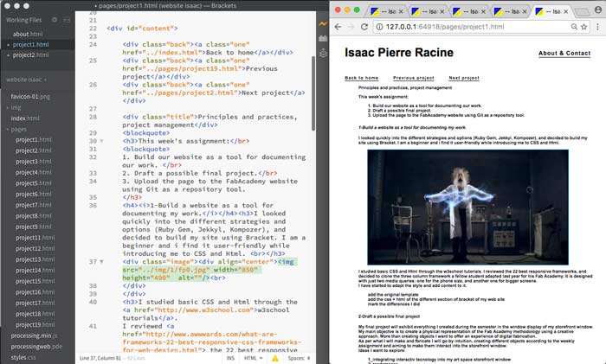Click Previous project link on web page
This screenshot has width=606, height=364.
[413, 78]
